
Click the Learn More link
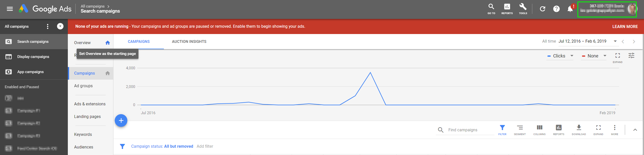point(625,26)
